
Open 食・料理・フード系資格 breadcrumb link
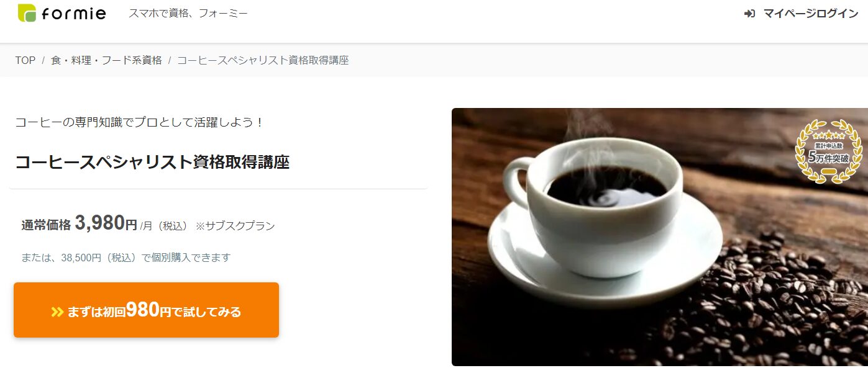106,60
